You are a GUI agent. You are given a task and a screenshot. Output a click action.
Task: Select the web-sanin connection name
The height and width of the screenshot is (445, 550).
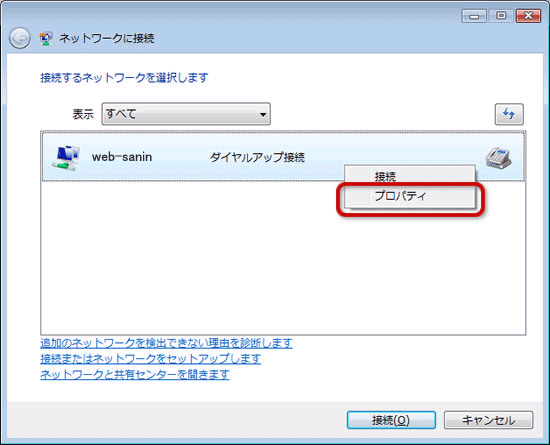pos(122,157)
